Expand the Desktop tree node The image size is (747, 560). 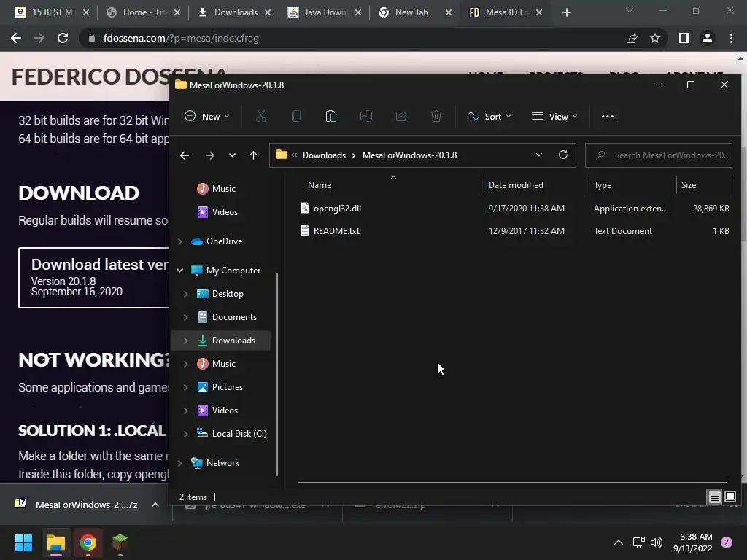(186, 294)
